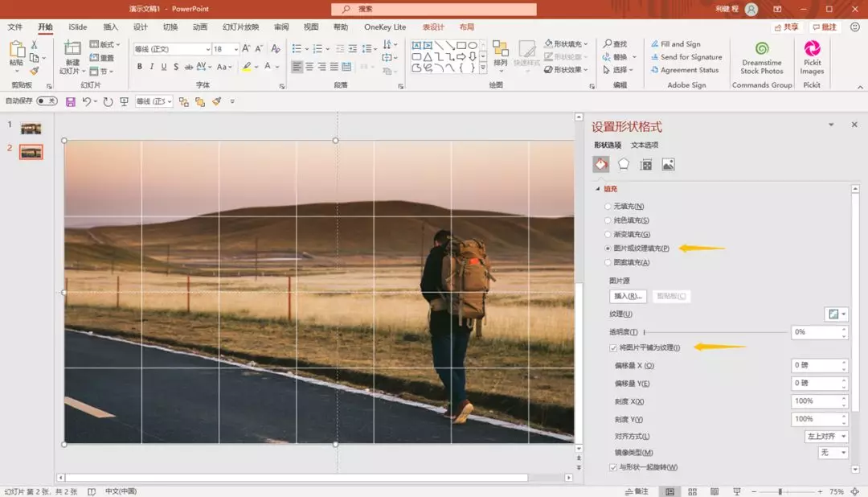Screen dimensions: 868x497
Task: Click the Dreamstime Stock Photos icon
Action: click(761, 49)
